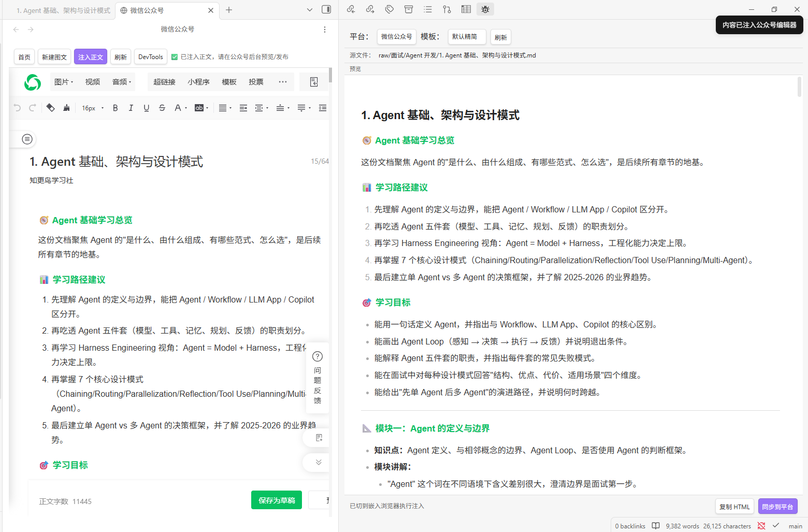Viewport: 808px width, 532px height.
Task: Open the font color dropdown arrow
Action: (x=186, y=108)
